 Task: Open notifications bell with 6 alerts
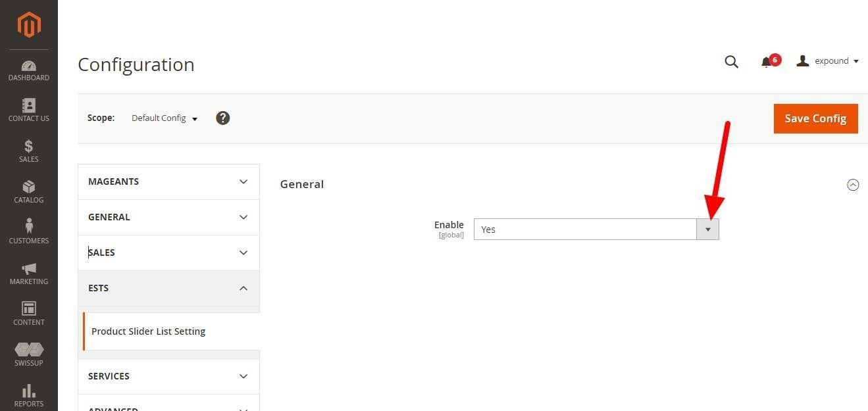tap(767, 62)
